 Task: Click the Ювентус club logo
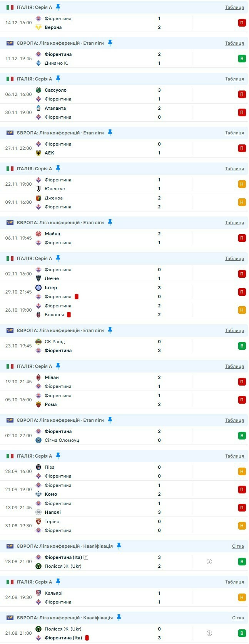coord(38,189)
